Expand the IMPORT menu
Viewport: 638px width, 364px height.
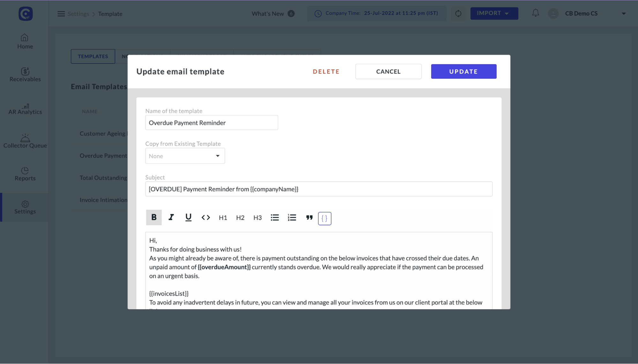click(494, 13)
